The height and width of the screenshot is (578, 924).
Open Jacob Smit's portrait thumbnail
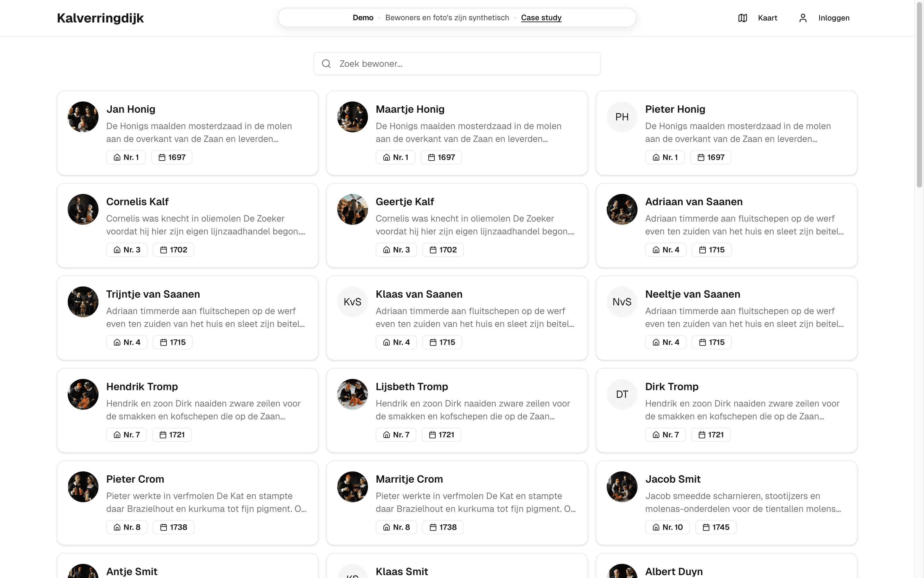(x=622, y=487)
